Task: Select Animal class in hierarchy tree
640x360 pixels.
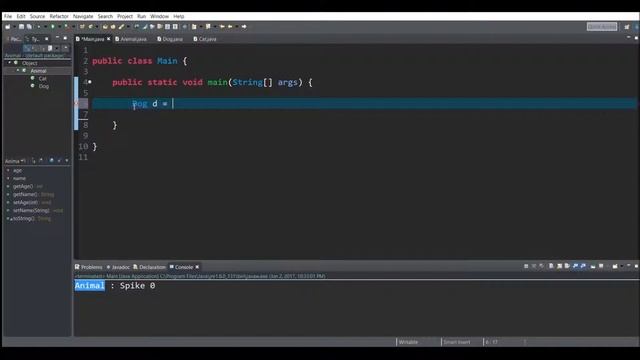Action: tap(38, 71)
